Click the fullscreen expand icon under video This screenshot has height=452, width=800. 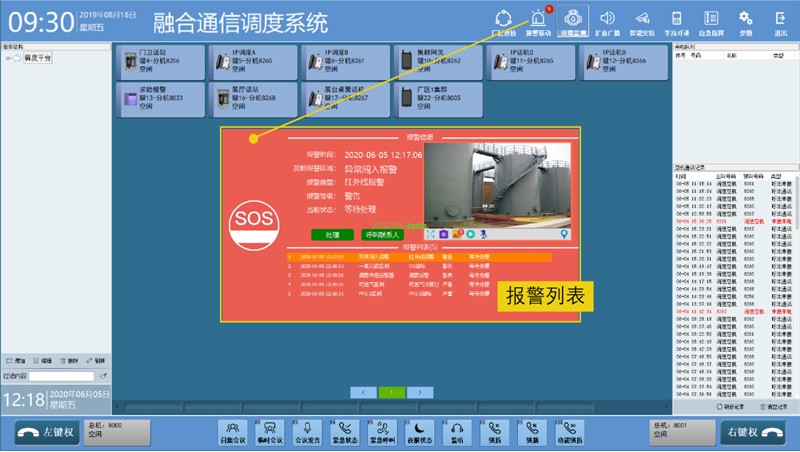coord(430,234)
